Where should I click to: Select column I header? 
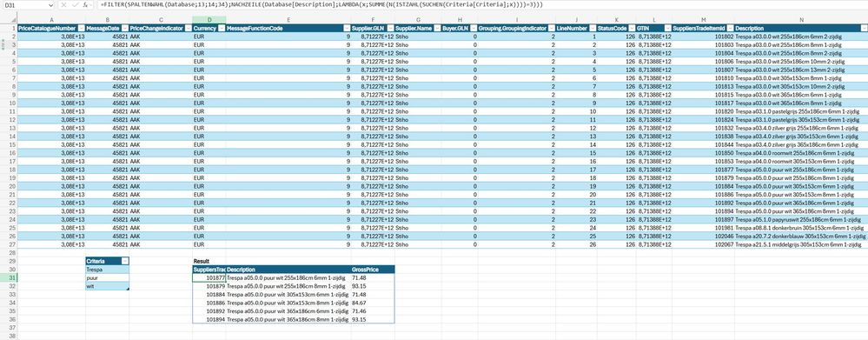pyautogui.click(x=516, y=20)
